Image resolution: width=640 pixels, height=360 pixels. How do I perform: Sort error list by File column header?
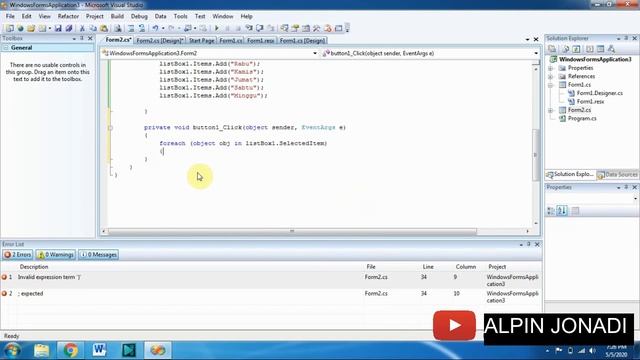coord(371,267)
